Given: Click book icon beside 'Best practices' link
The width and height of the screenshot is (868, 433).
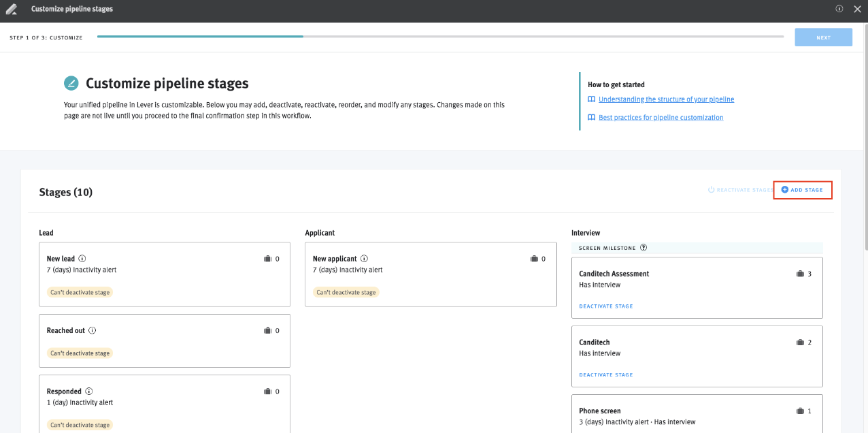Looking at the screenshot, I should click(x=591, y=118).
